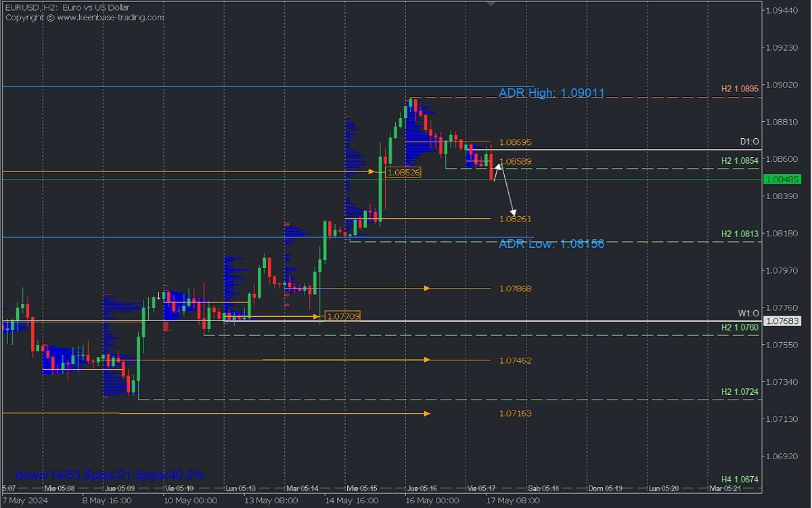Select the Mie 05.08 session label
Image resolution: width=812 pixels, height=508 pixels.
click(60, 488)
